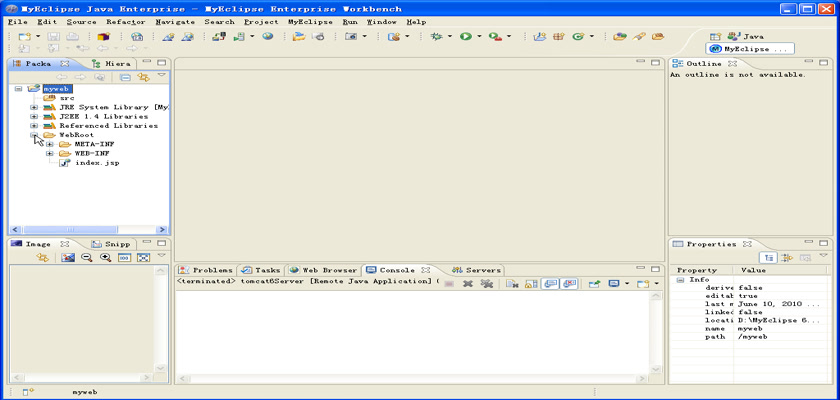
Task: Click the Value column header in Properties
Action: click(781, 270)
